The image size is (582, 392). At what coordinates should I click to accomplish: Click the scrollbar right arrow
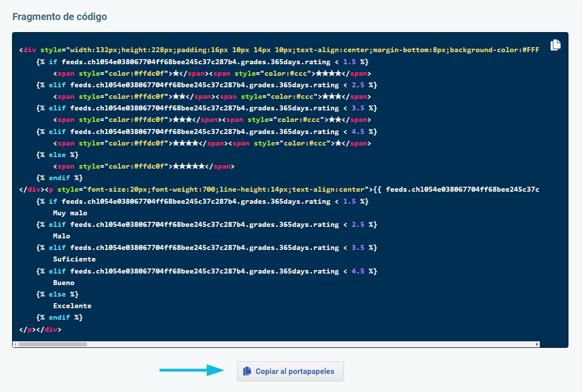pyautogui.click(x=537, y=344)
